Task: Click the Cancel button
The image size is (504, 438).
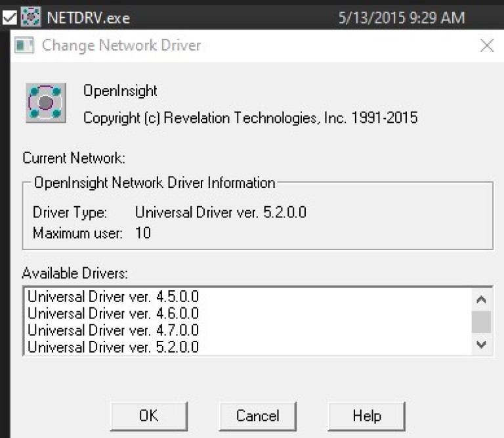Action: (x=258, y=416)
